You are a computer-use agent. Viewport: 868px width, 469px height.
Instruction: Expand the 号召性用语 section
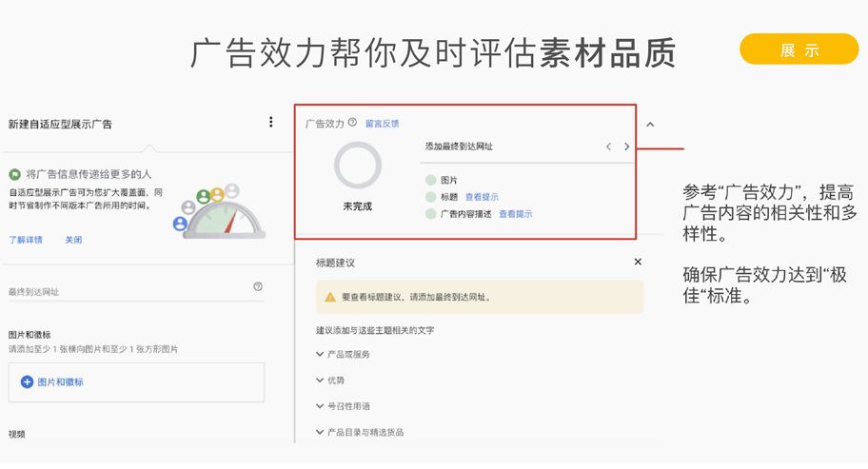[320, 406]
